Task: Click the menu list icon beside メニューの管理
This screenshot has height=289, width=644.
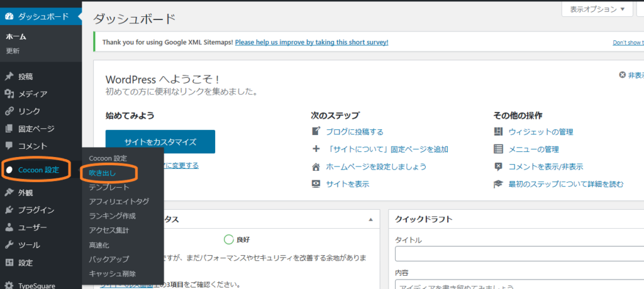Action: coord(498,149)
